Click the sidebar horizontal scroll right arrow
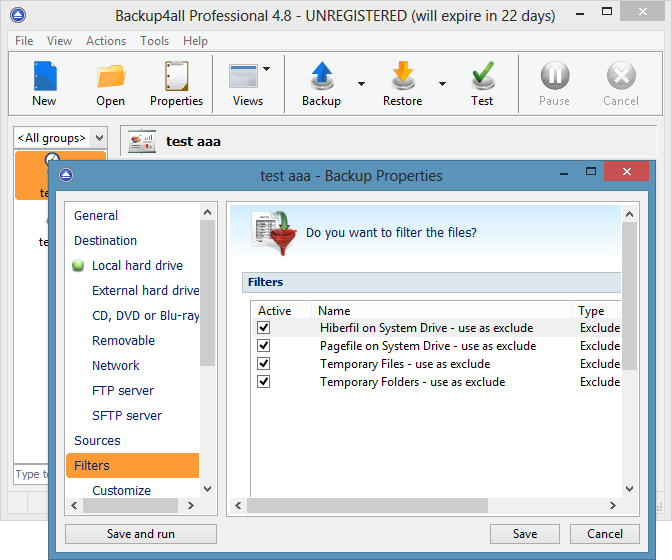Image resolution: width=672 pixels, height=560 pixels. [x=191, y=506]
